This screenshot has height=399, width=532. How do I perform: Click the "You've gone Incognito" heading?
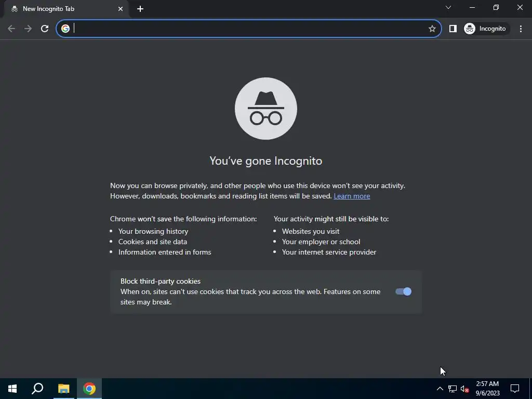click(x=265, y=161)
